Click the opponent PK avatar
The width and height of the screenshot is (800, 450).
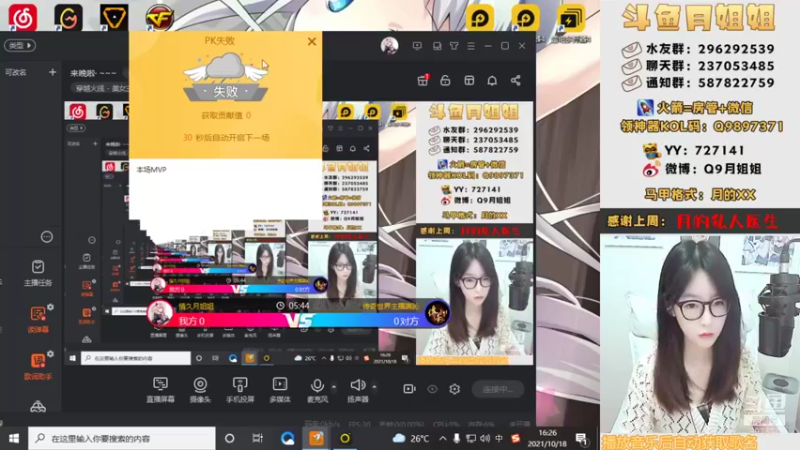point(437,313)
